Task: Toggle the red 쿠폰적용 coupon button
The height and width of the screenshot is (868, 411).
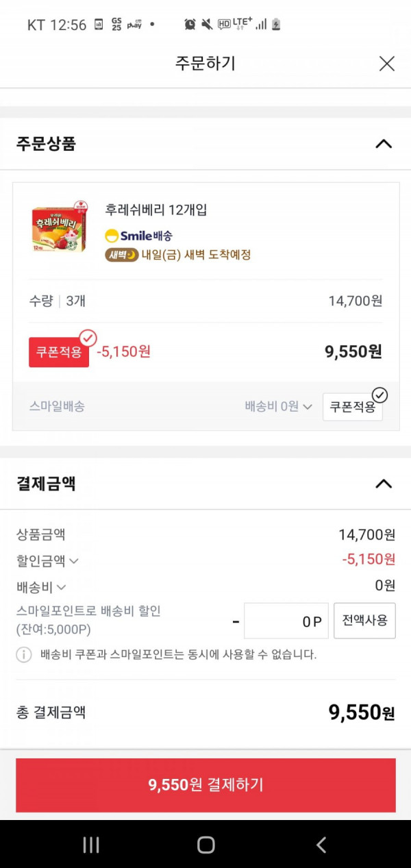Action: coord(59,352)
